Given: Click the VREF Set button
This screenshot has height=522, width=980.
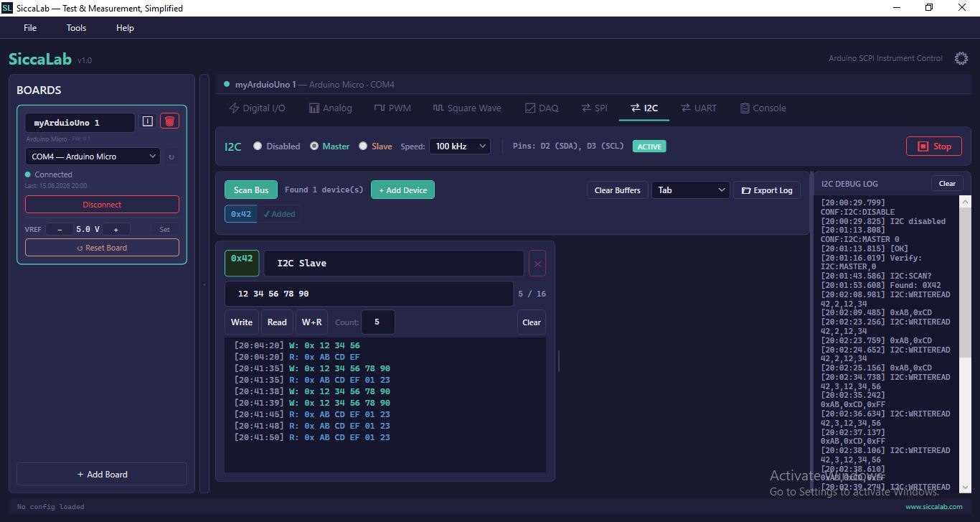Looking at the screenshot, I should [164, 229].
